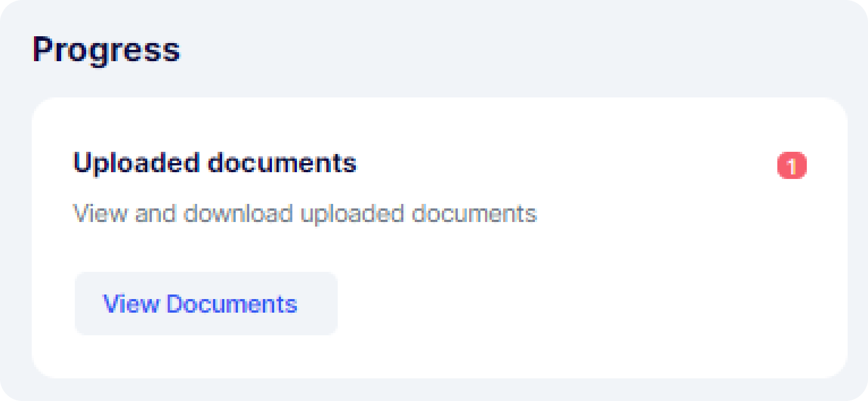Click the word 'documents' in card title
The width and height of the screenshot is (868, 401).
pos(282,163)
